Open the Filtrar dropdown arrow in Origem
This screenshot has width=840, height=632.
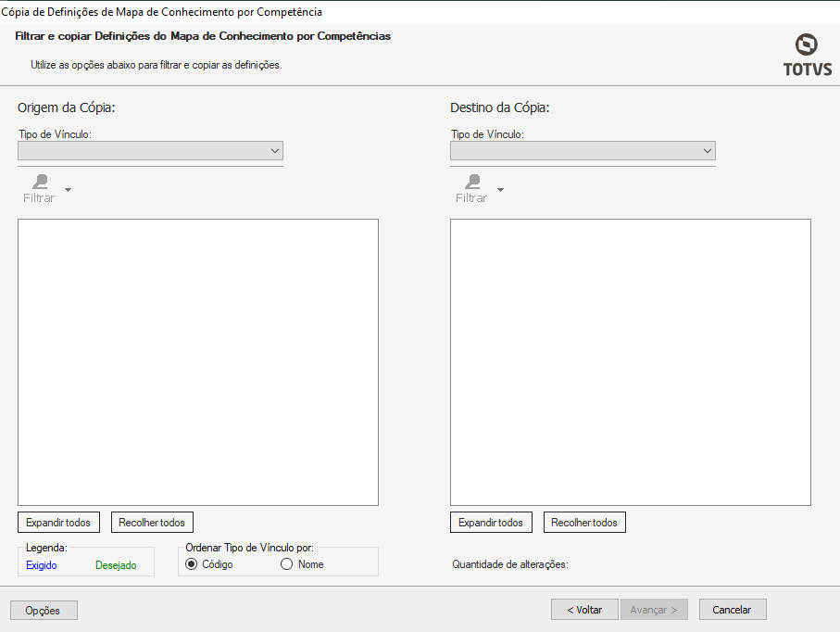pos(68,191)
